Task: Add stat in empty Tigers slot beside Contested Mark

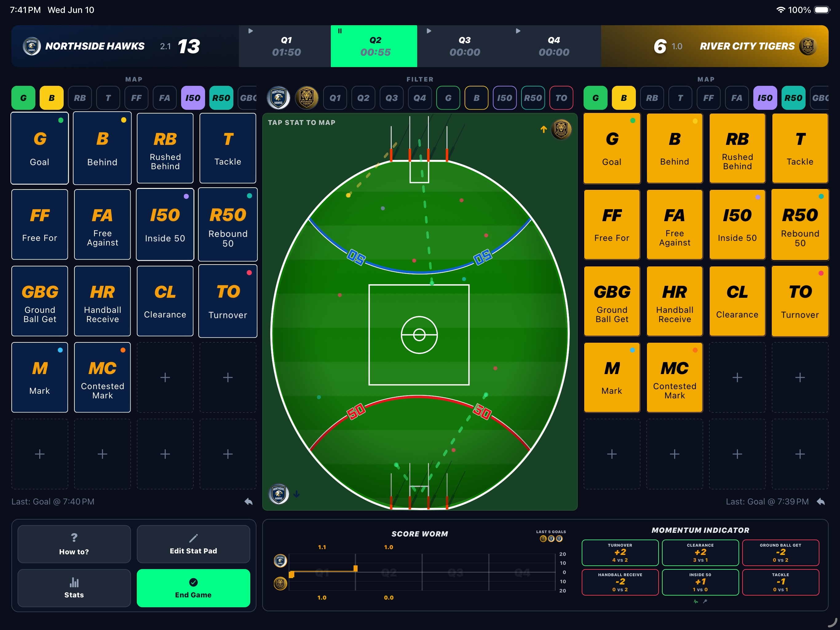Action: coord(737,377)
